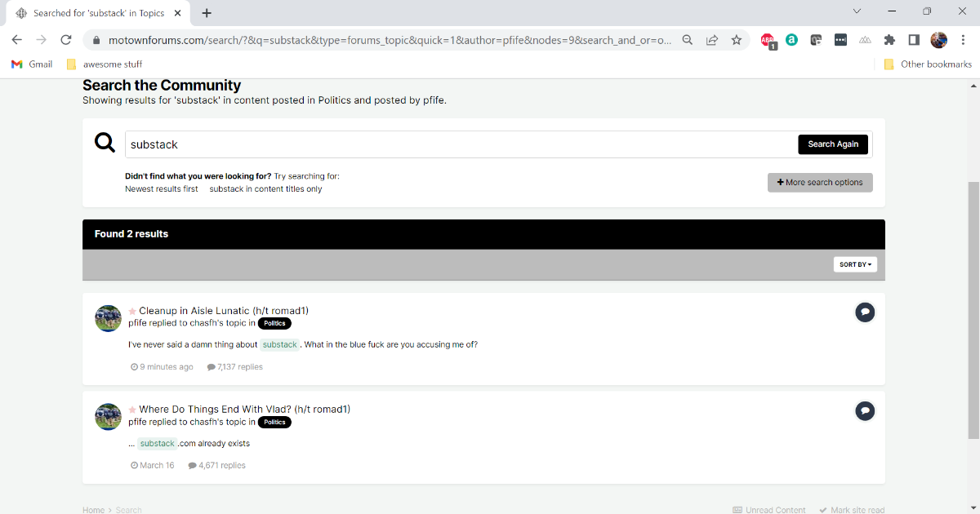Open the red ABP adblock extension
Image resolution: width=980 pixels, height=514 pixels.
[768, 40]
